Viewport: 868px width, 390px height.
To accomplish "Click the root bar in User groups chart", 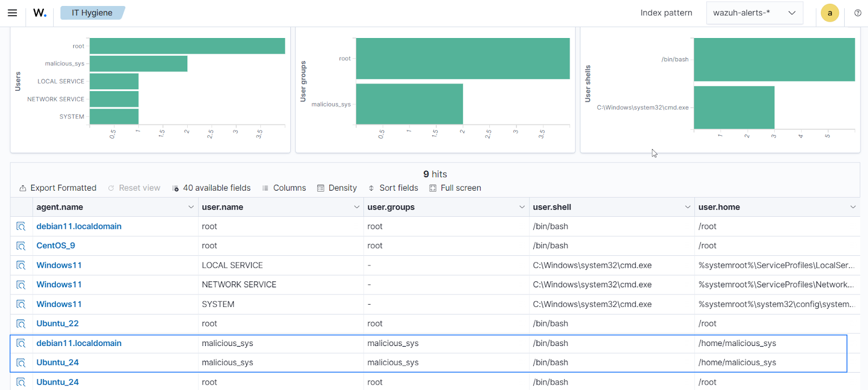I will pos(463,59).
